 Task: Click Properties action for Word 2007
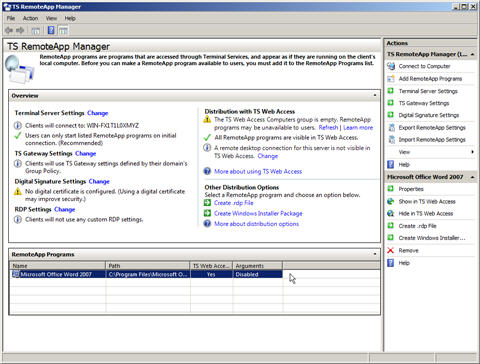(411, 189)
